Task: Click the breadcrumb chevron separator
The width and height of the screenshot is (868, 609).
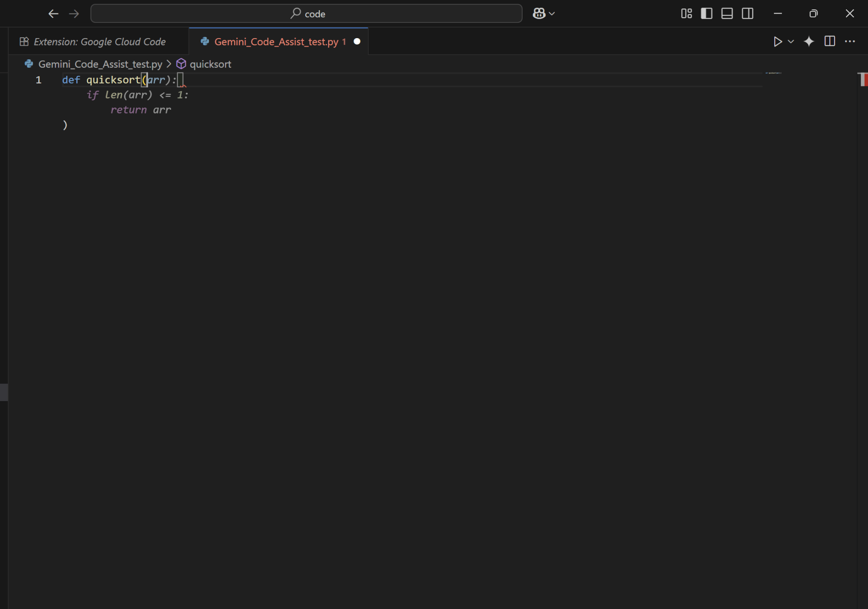Action: click(x=169, y=64)
